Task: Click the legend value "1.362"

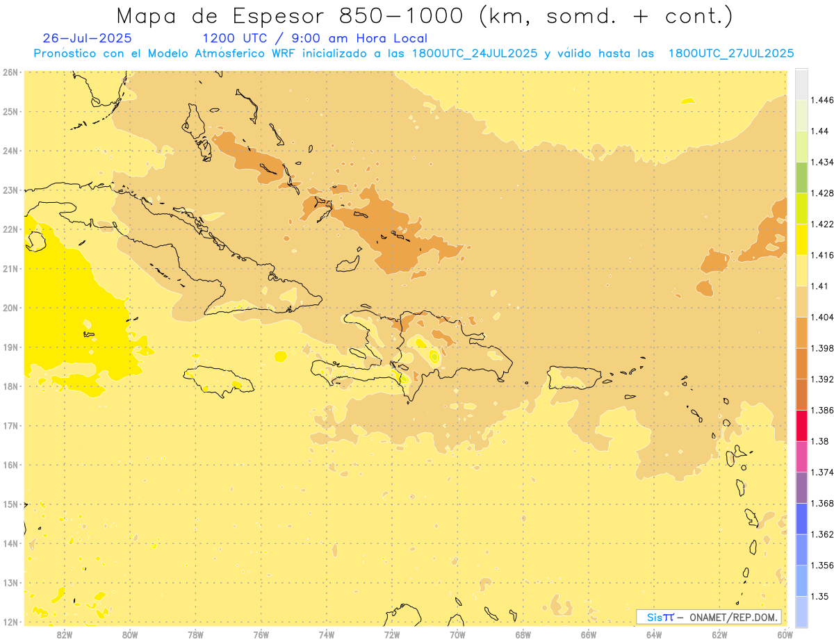Action: 822,534
